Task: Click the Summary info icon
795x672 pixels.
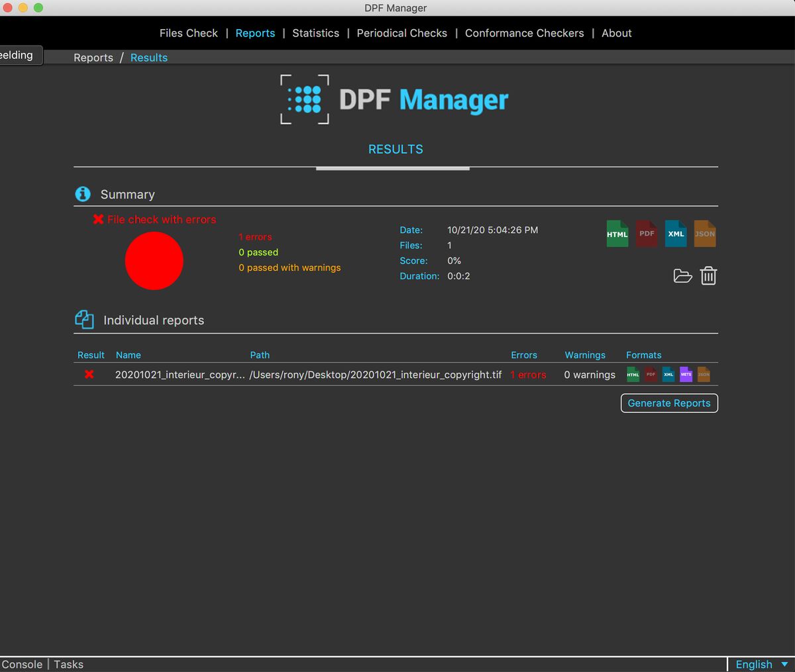Action: click(83, 194)
